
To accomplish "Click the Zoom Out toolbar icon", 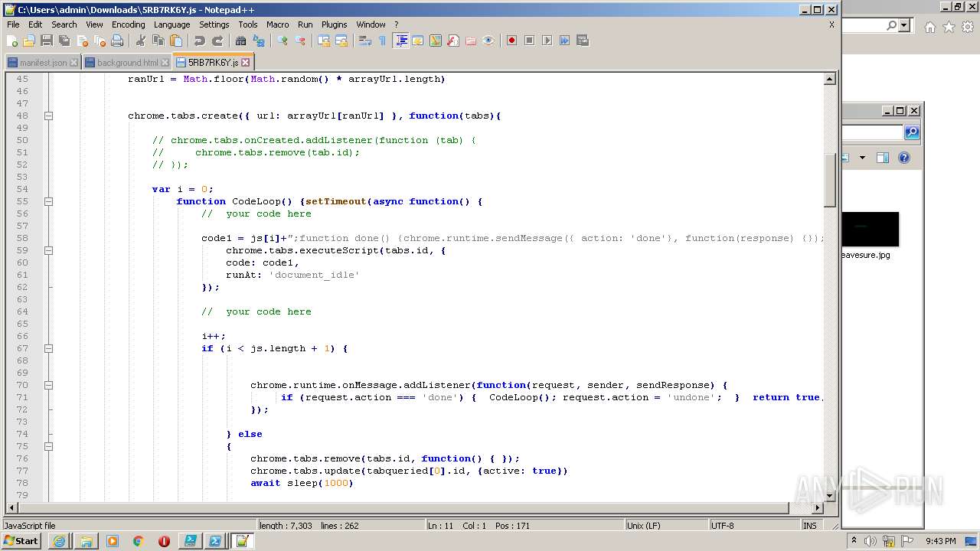I will point(300,41).
